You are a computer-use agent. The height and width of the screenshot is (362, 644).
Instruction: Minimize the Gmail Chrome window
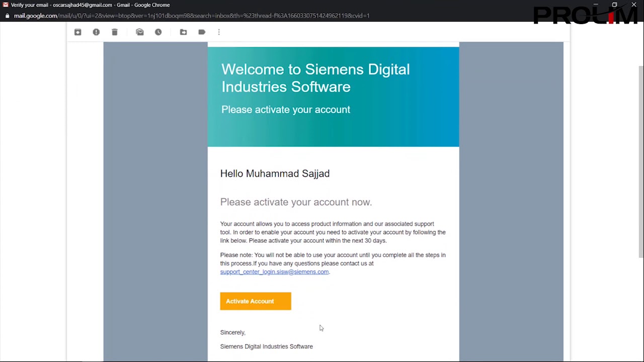[595, 5]
